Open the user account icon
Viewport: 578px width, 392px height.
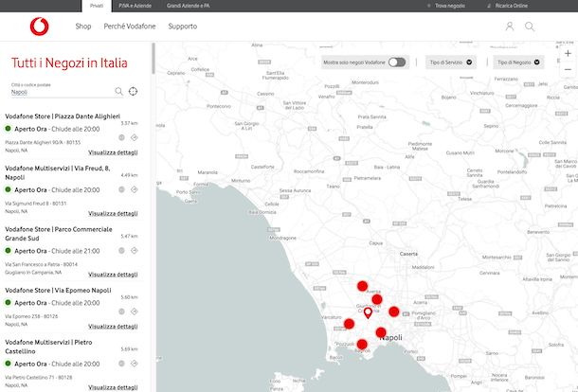pyautogui.click(x=510, y=27)
